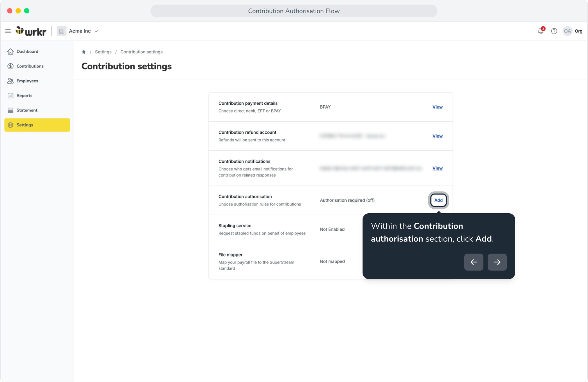Click the Employees people icon
This screenshot has width=588, height=382.
[11, 81]
